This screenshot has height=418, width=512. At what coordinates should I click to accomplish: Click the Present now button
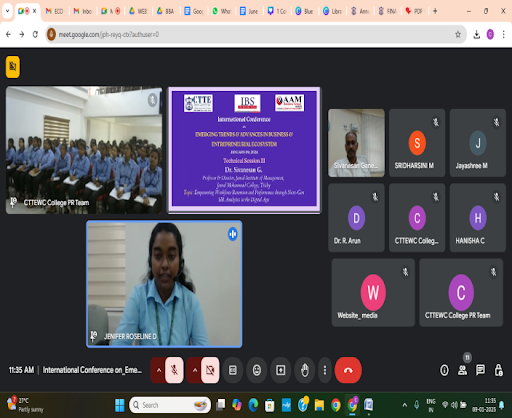tap(281, 370)
